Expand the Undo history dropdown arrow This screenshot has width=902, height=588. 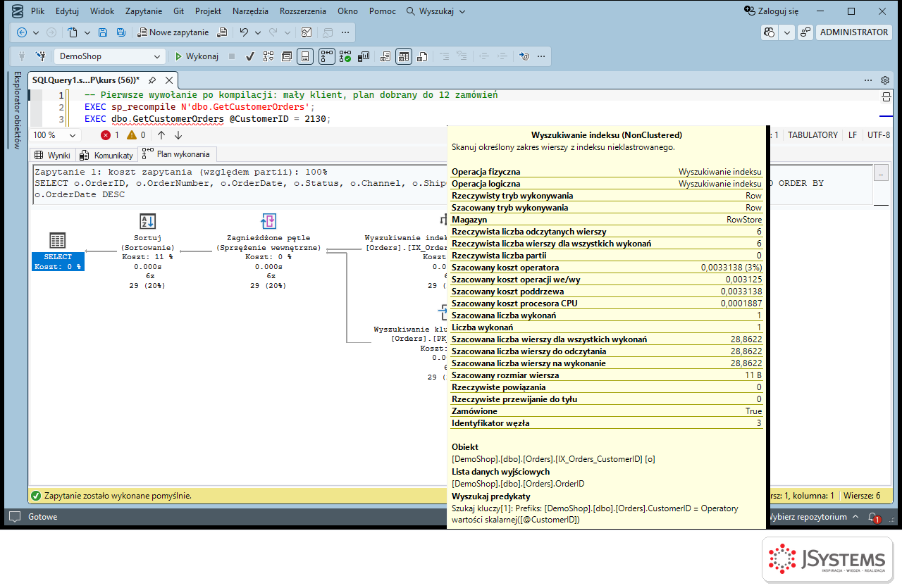coord(258,32)
